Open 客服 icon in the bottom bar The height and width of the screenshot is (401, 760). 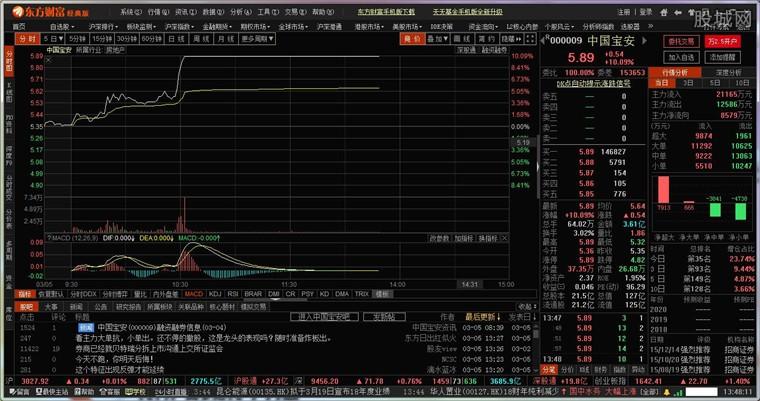coord(110,391)
